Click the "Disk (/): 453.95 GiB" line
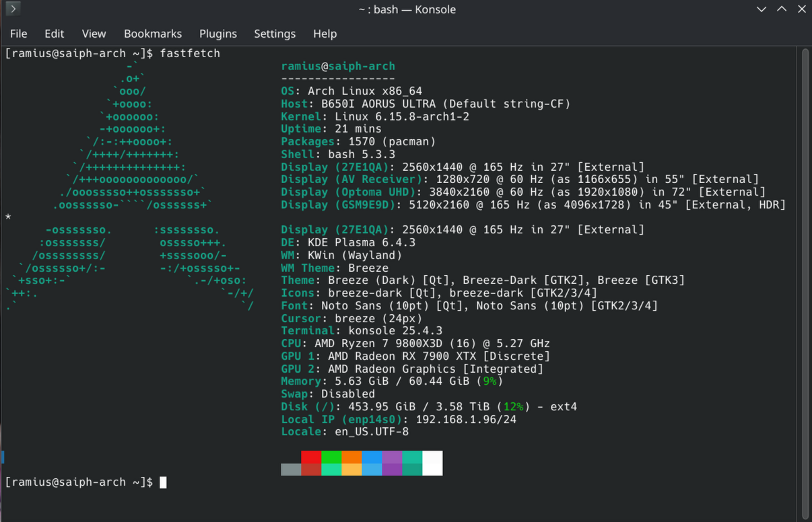Screen dimensions: 812x522 click(429, 406)
